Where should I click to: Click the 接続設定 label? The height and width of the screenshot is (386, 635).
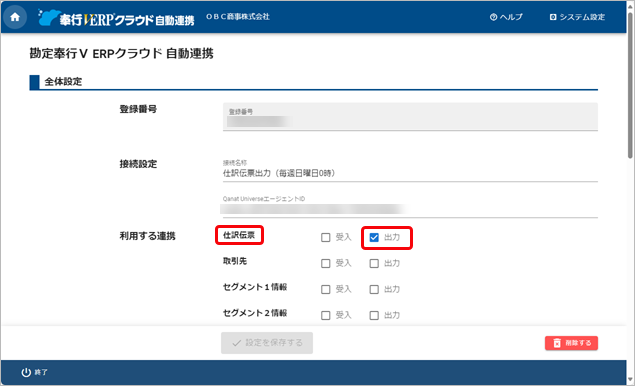coord(138,164)
